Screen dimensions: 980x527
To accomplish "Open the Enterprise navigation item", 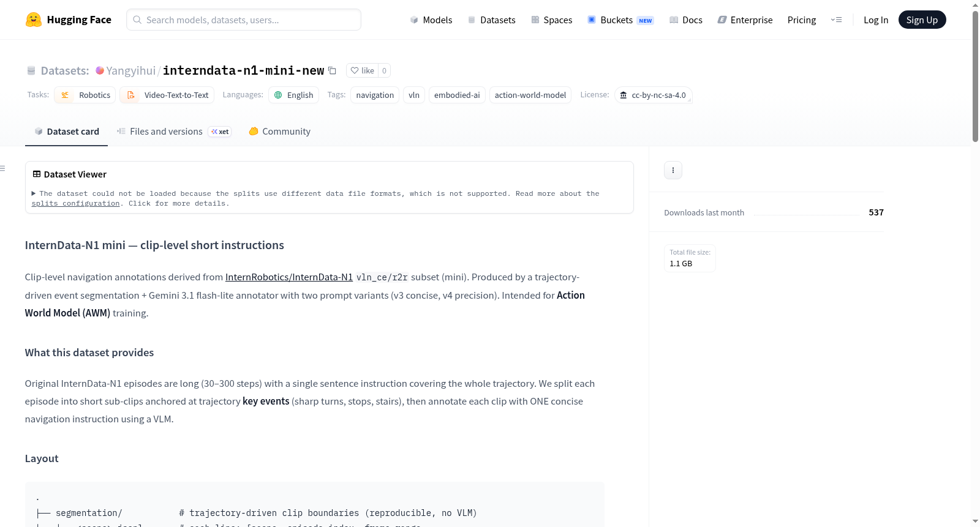I will click(x=745, y=20).
